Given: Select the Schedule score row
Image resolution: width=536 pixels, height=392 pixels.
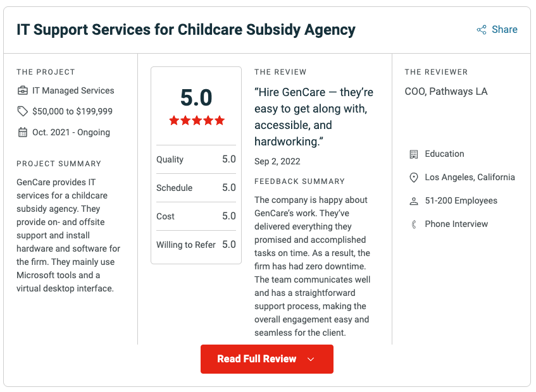Looking at the screenshot, I should [196, 188].
